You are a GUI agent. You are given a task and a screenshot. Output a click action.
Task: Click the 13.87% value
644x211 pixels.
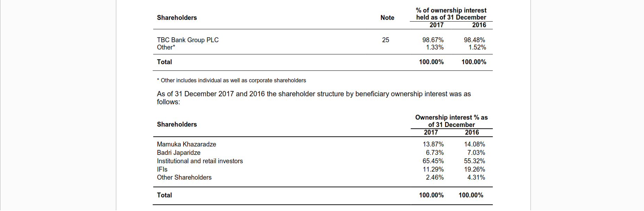433,144
